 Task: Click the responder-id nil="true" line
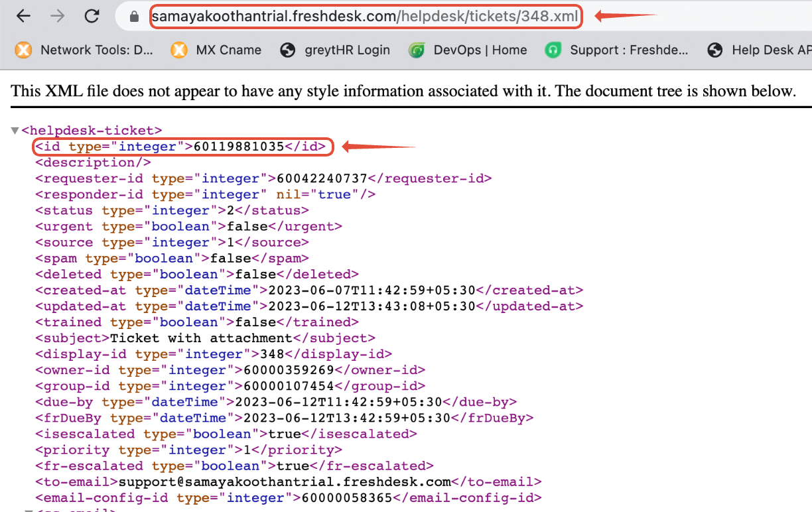[x=206, y=194]
